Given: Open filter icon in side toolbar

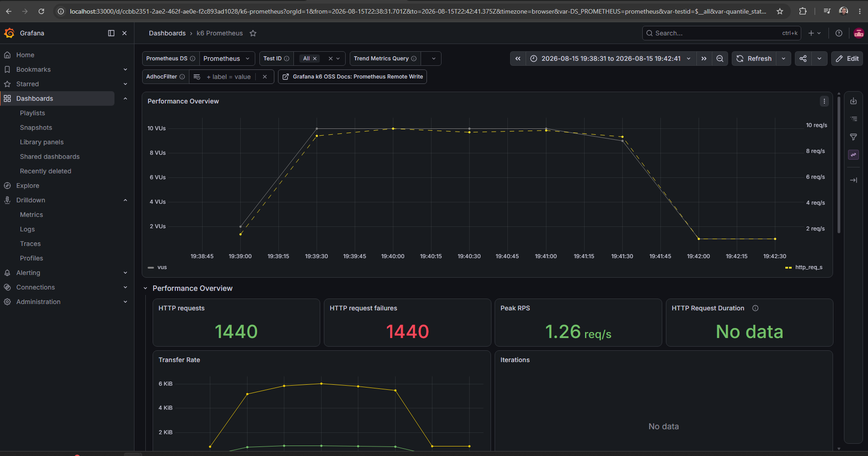Looking at the screenshot, I should [853, 137].
